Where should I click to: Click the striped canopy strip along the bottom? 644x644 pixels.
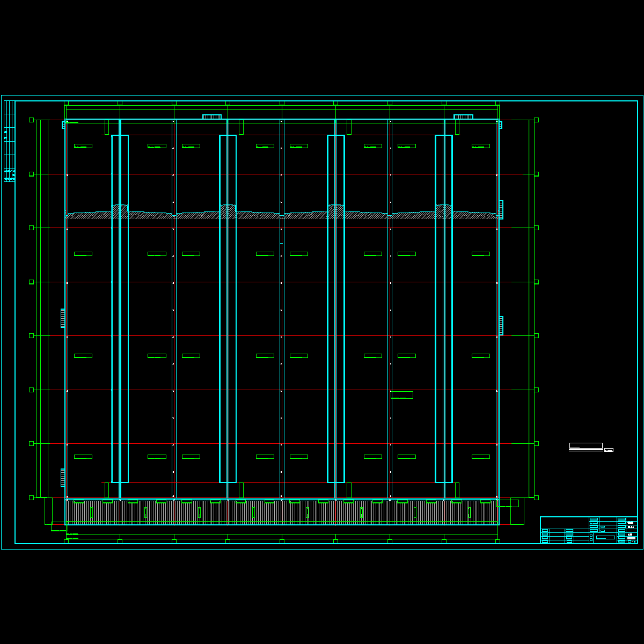(x=282, y=513)
